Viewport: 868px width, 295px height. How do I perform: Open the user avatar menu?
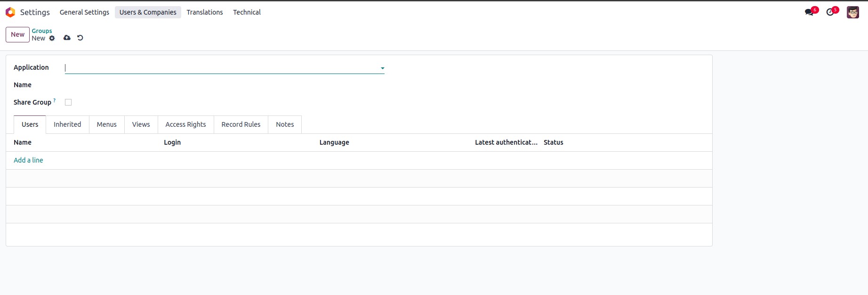tap(853, 12)
